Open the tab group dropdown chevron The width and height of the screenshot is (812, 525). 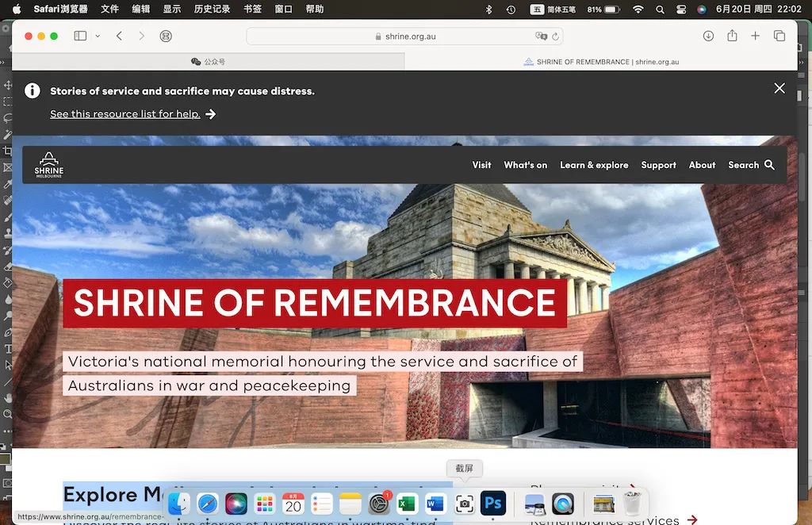click(98, 36)
